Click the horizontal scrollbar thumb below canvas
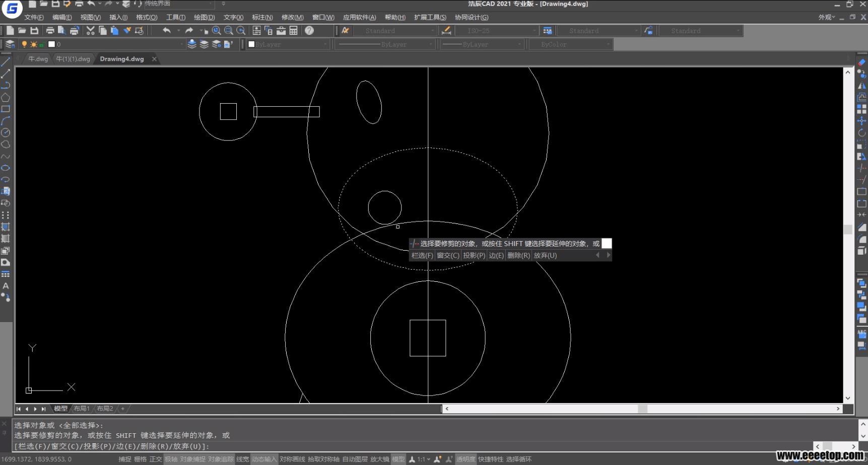Screen dimensions: 868x465 (643, 409)
